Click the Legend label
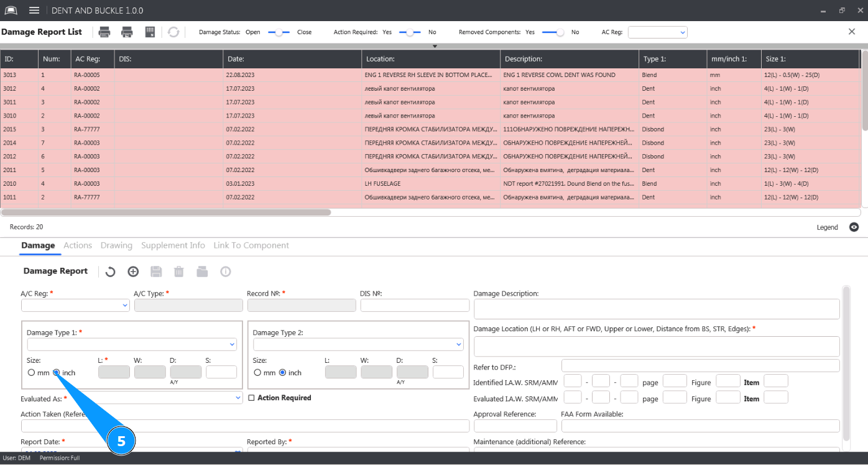 [827, 227]
